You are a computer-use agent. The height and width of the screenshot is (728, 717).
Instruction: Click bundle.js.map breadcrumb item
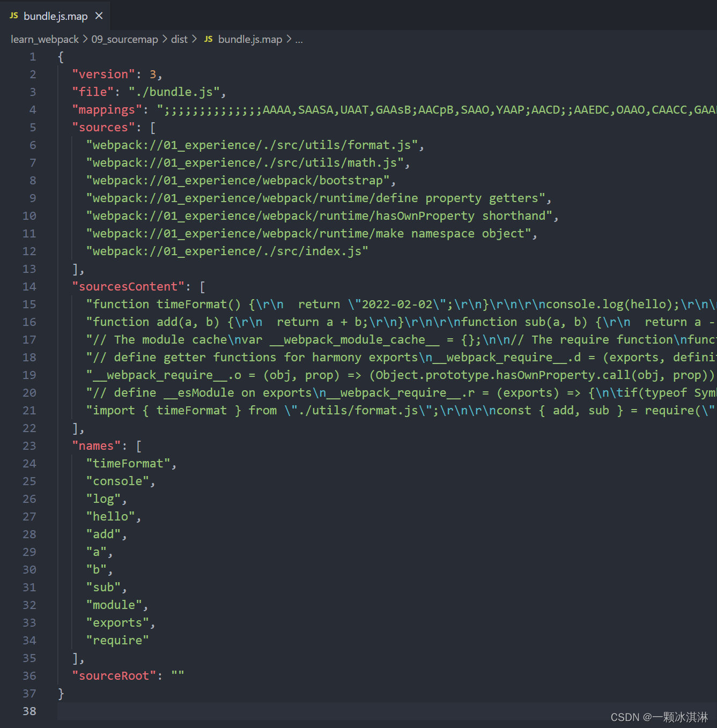click(250, 39)
